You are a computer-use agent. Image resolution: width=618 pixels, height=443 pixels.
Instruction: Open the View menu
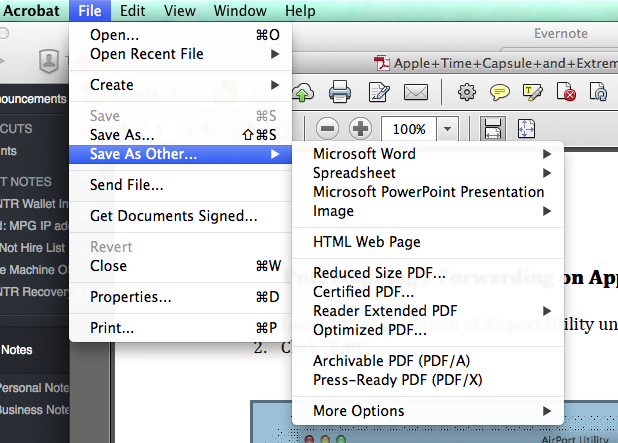(180, 11)
